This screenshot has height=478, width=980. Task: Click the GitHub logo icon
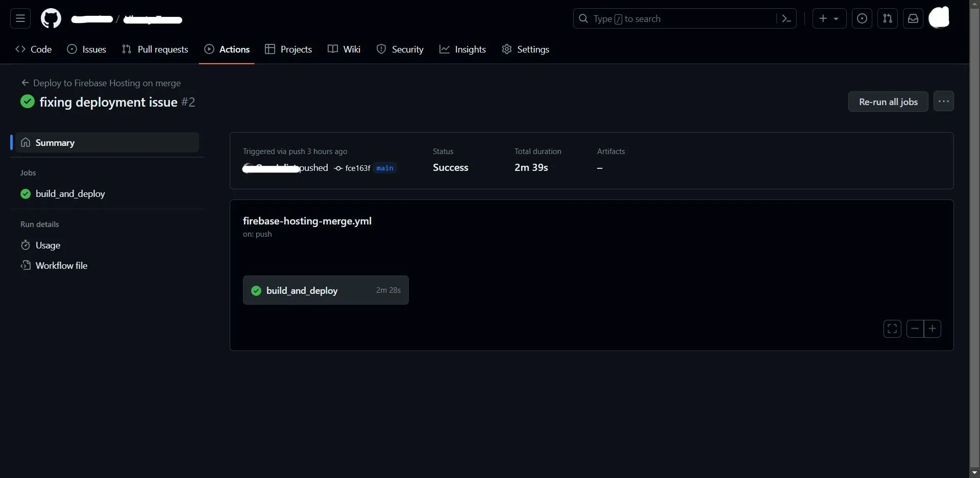(51, 19)
